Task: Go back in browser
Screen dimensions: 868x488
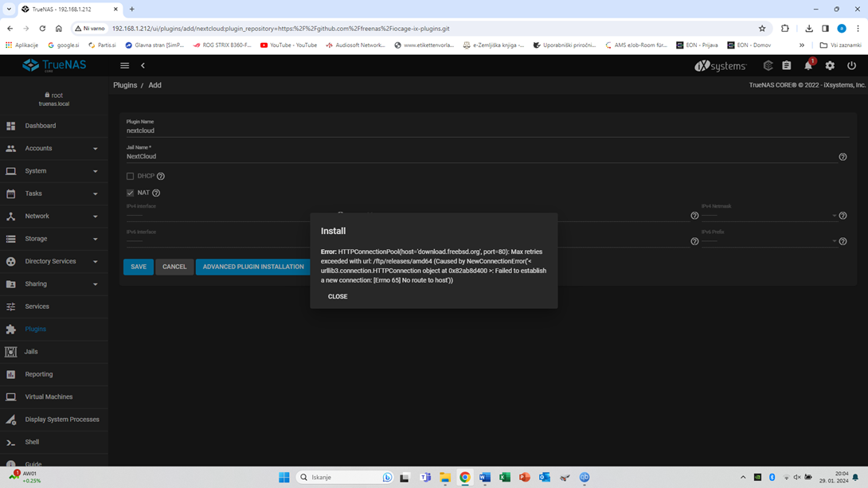Action: pyautogui.click(x=10, y=28)
